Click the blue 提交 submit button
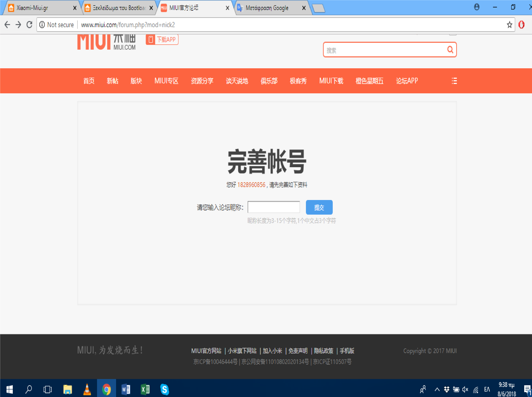 319,207
